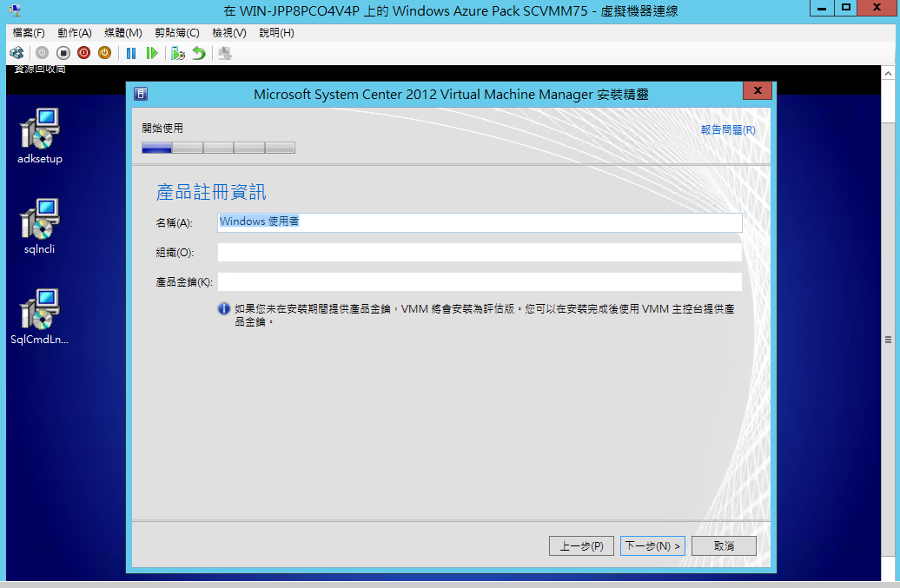Click the 開始使用 step label

162,128
